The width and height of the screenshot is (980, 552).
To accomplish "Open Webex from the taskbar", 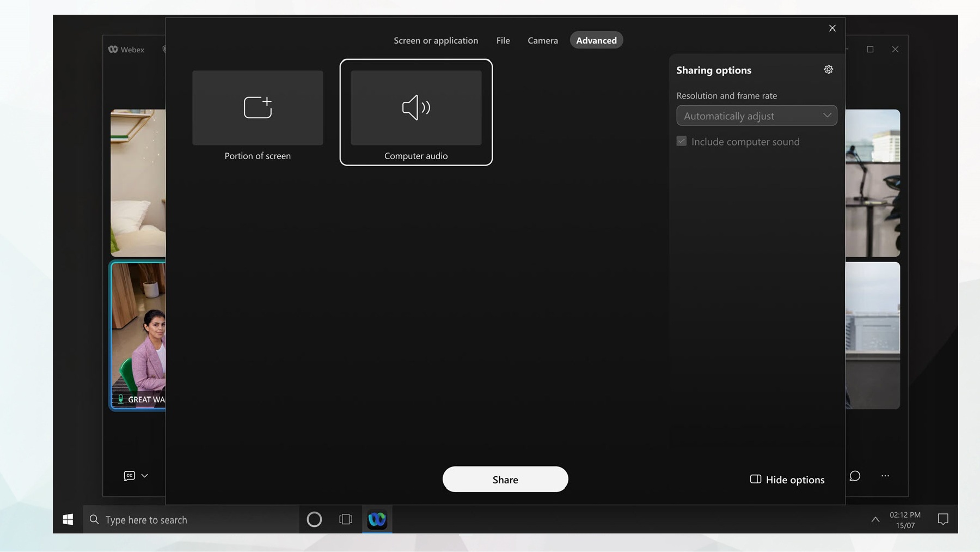I will pyautogui.click(x=377, y=519).
